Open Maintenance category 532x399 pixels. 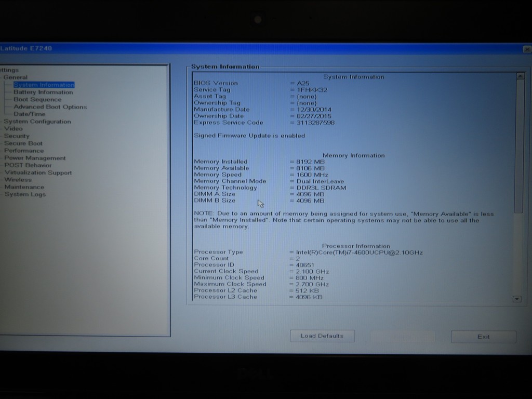coord(24,187)
